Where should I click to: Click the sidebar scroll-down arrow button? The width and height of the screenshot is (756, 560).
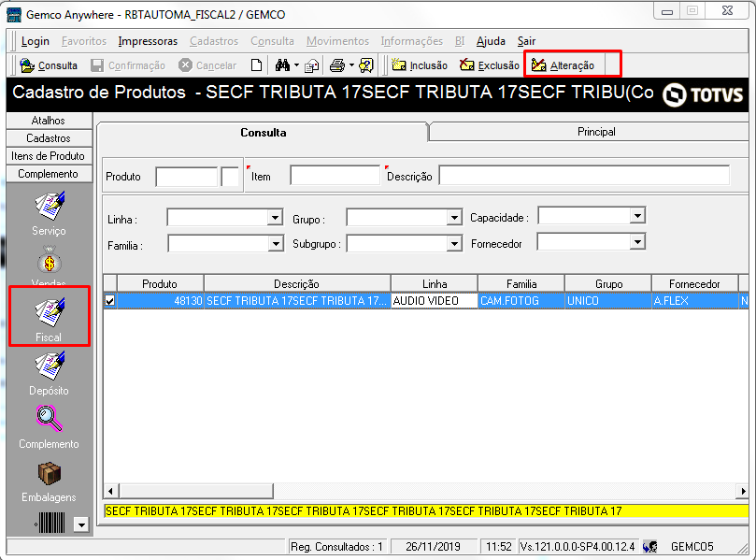pyautogui.click(x=82, y=524)
